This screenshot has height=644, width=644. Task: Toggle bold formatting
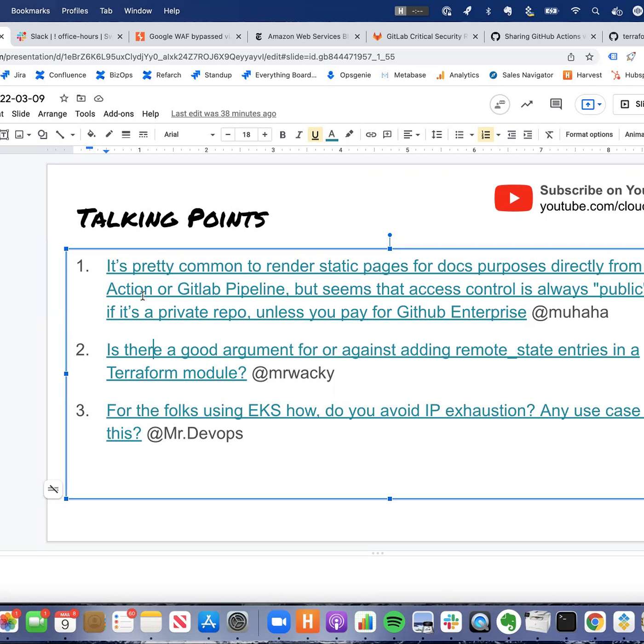[x=282, y=135]
